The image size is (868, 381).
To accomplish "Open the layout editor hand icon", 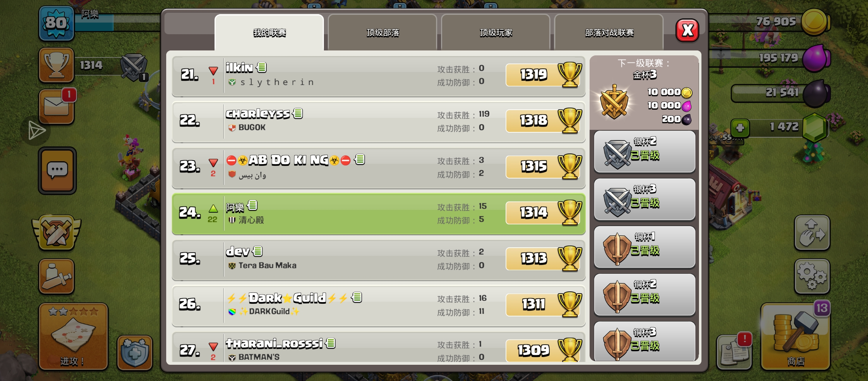I will point(812,233).
